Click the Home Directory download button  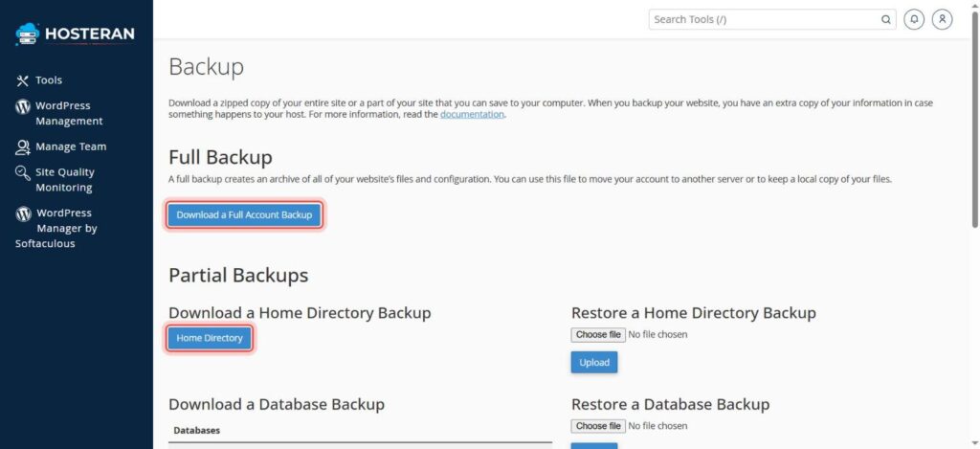[x=210, y=338]
